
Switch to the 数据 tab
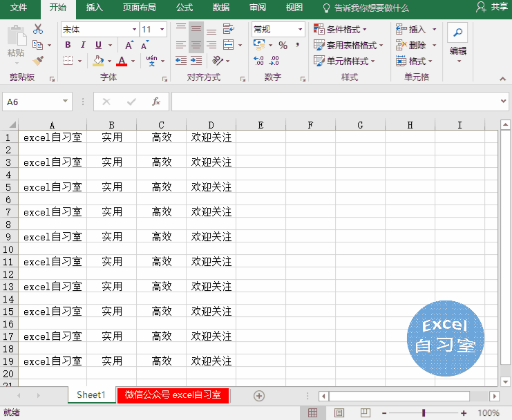click(x=221, y=8)
